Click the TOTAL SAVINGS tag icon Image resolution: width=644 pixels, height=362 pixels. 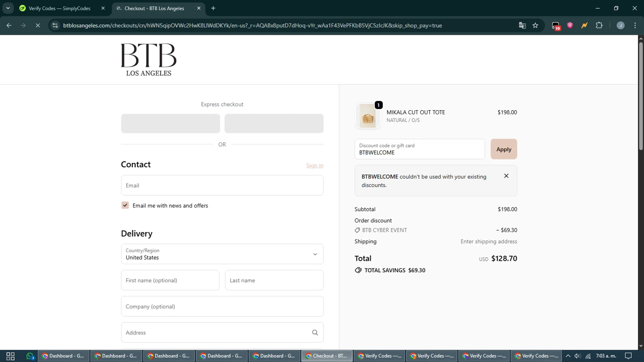[358, 270]
